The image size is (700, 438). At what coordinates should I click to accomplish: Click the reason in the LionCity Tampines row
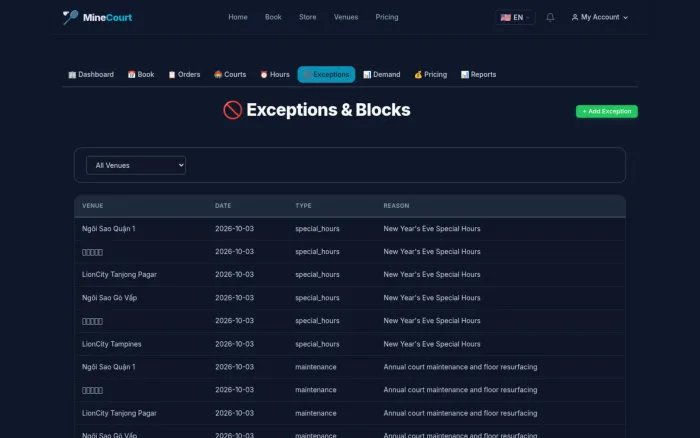pyautogui.click(x=432, y=344)
